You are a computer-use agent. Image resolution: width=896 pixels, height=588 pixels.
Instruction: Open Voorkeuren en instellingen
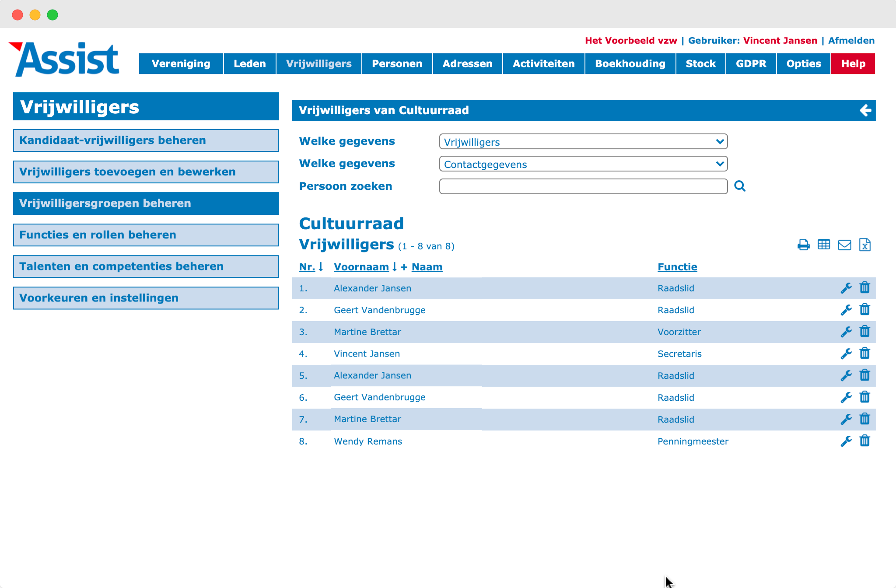146,298
